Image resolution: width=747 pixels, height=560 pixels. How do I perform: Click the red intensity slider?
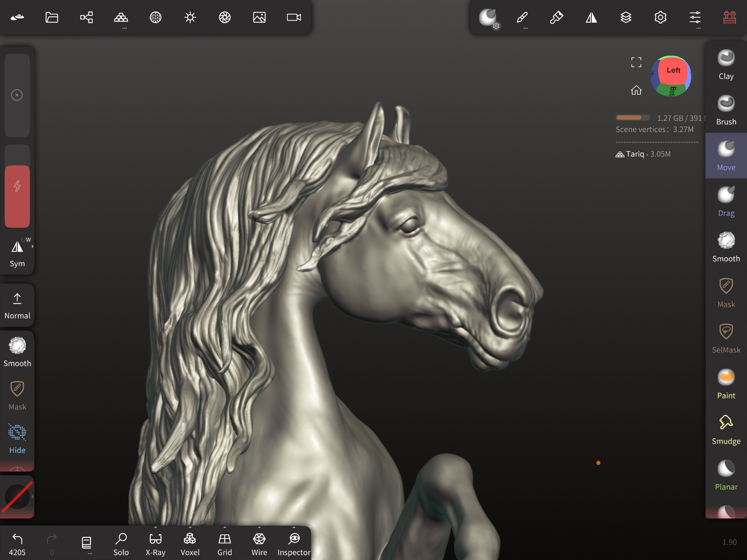[x=17, y=196]
